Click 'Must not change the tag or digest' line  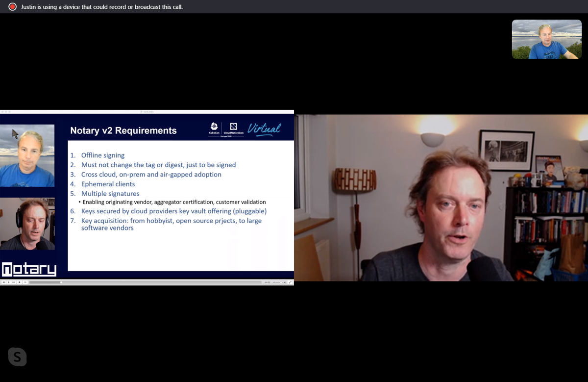pyautogui.click(x=158, y=165)
